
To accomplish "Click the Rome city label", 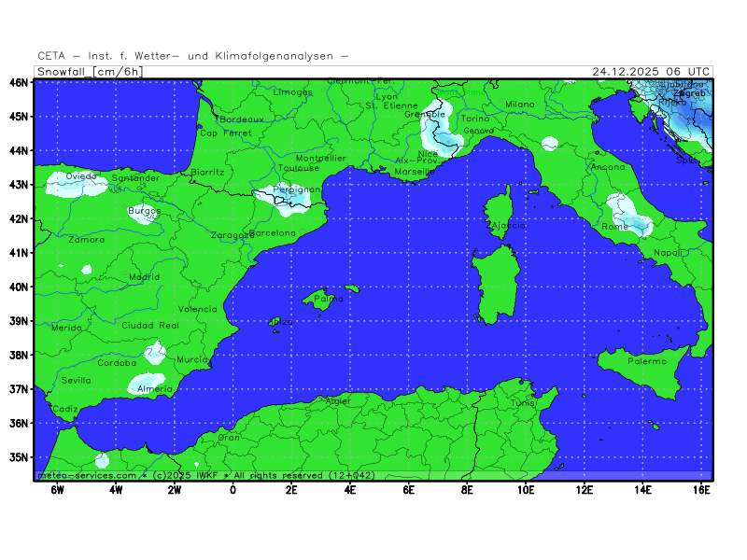I will pyautogui.click(x=615, y=227).
